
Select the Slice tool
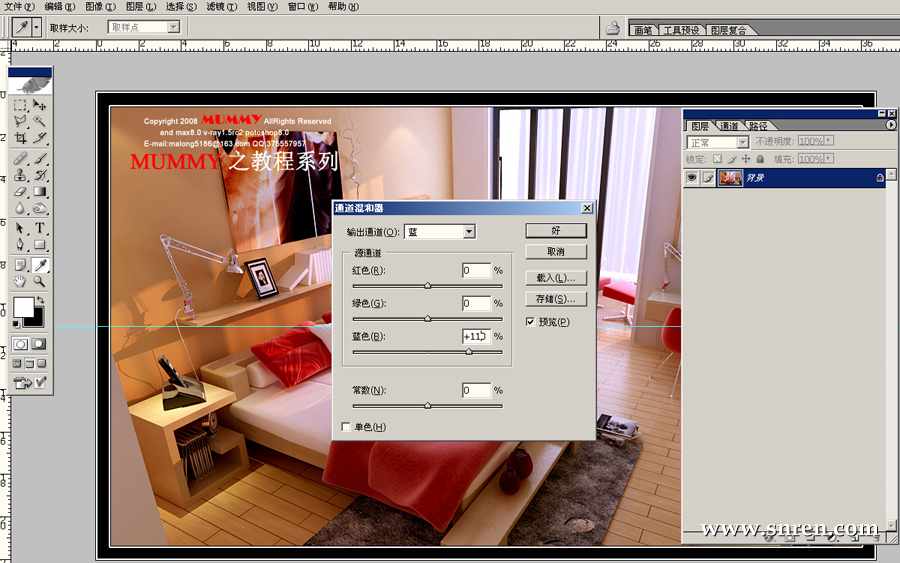pyautogui.click(x=39, y=138)
